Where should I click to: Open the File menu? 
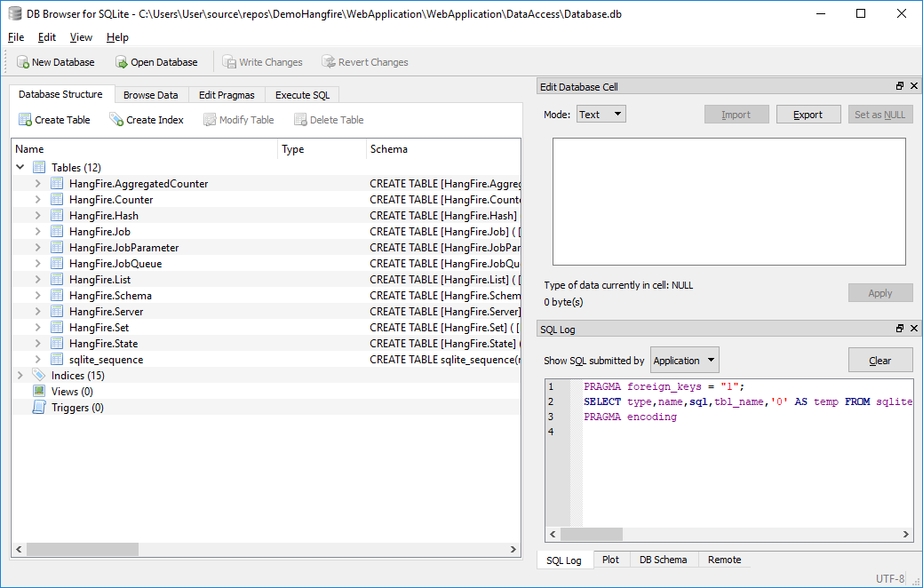(x=16, y=37)
